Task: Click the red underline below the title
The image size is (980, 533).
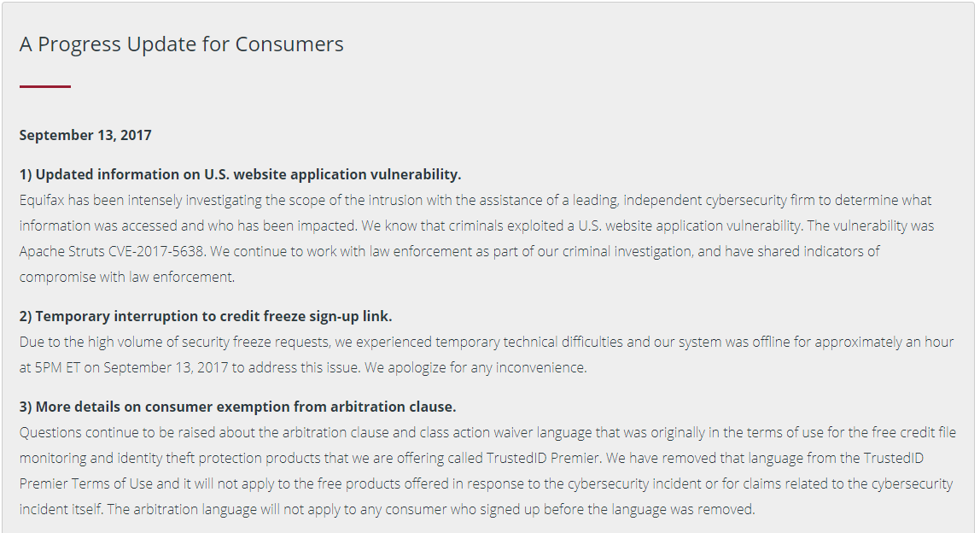Action: click(x=45, y=86)
